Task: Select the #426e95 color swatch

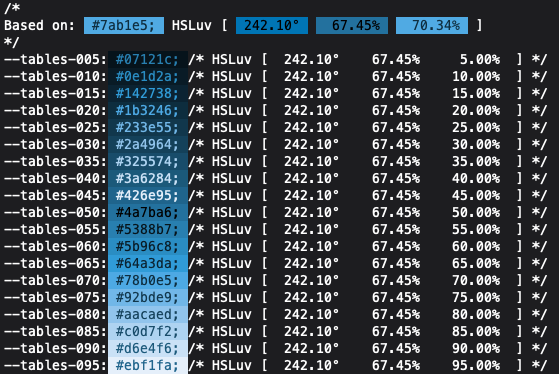Action: pyautogui.click(x=148, y=196)
